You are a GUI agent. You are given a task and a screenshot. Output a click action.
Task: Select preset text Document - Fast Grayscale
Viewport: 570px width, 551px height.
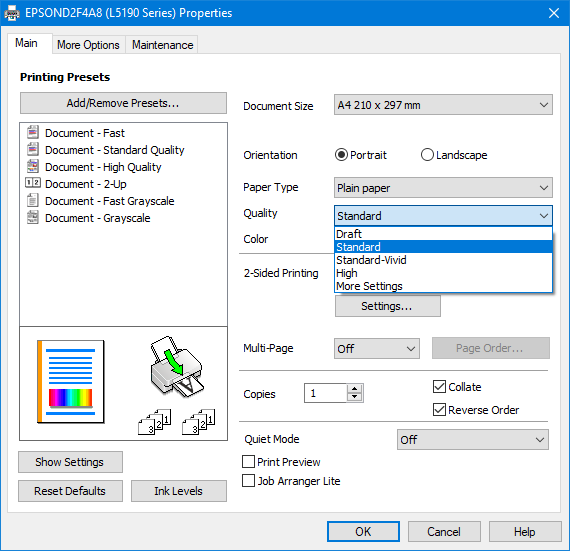109,201
